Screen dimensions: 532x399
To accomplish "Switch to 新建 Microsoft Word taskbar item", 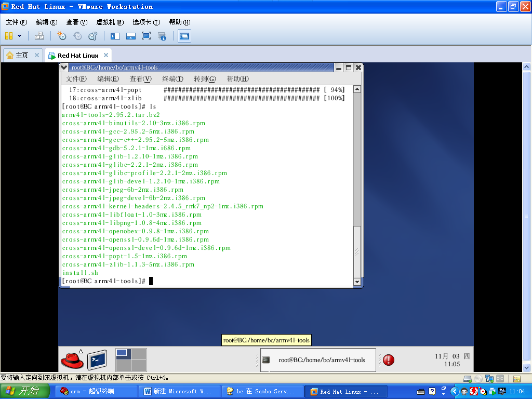I will coord(179,391).
